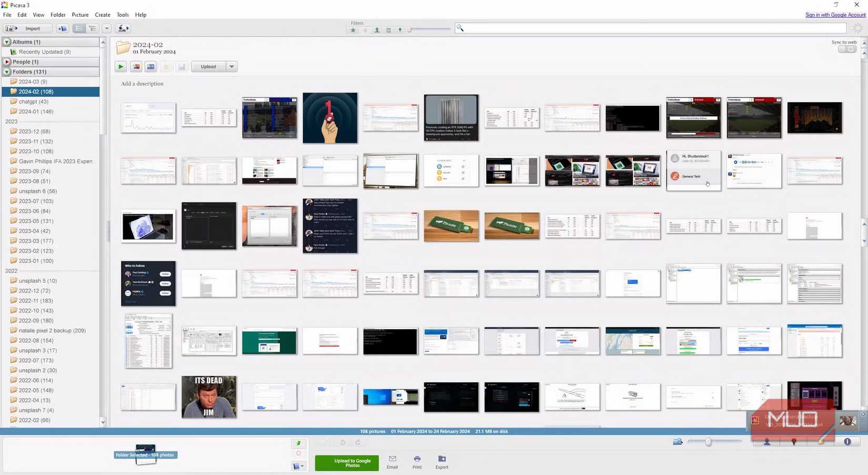The image size is (868, 475).
Task: Click the Upload to Google Photos button
Action: tap(347, 463)
